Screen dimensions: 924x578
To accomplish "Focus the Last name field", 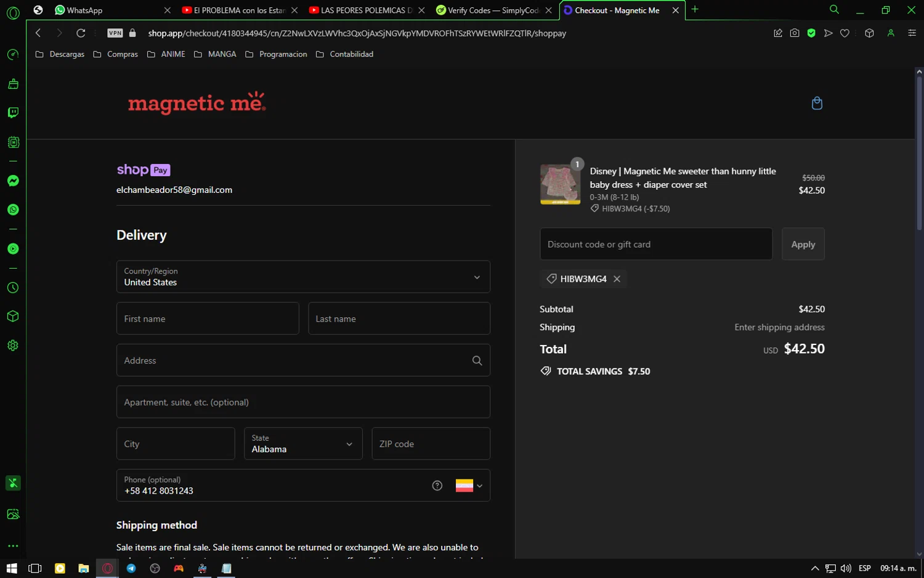I will (399, 319).
